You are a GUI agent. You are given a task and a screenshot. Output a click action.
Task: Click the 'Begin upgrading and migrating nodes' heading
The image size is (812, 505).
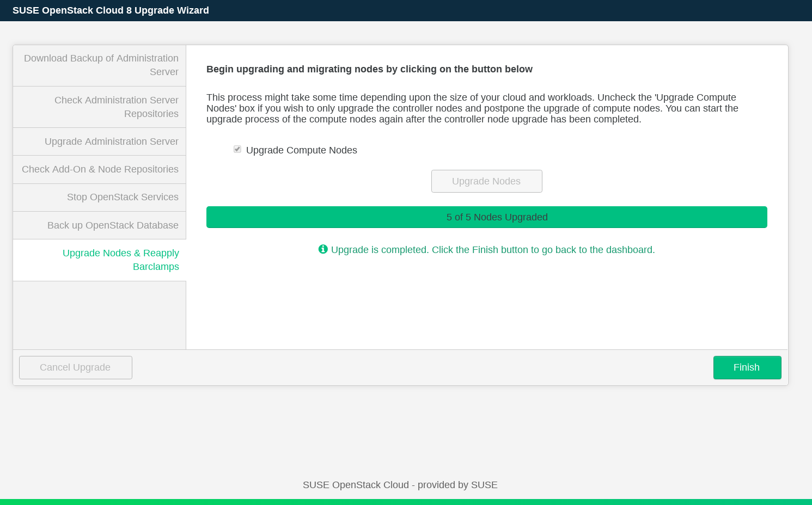[369, 69]
